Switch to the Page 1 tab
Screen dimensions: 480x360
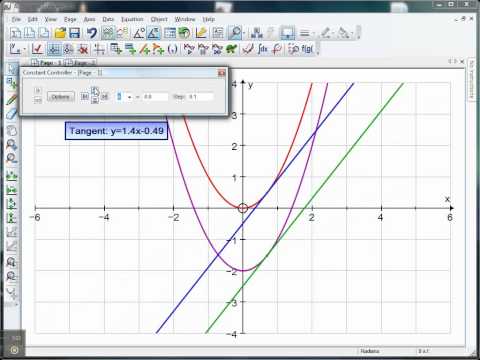(x=47, y=62)
